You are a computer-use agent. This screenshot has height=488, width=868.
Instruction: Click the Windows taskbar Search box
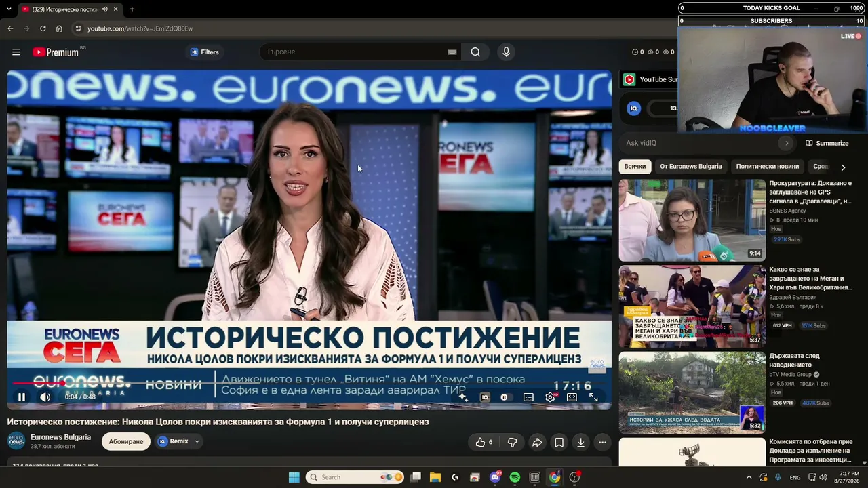[x=355, y=477]
